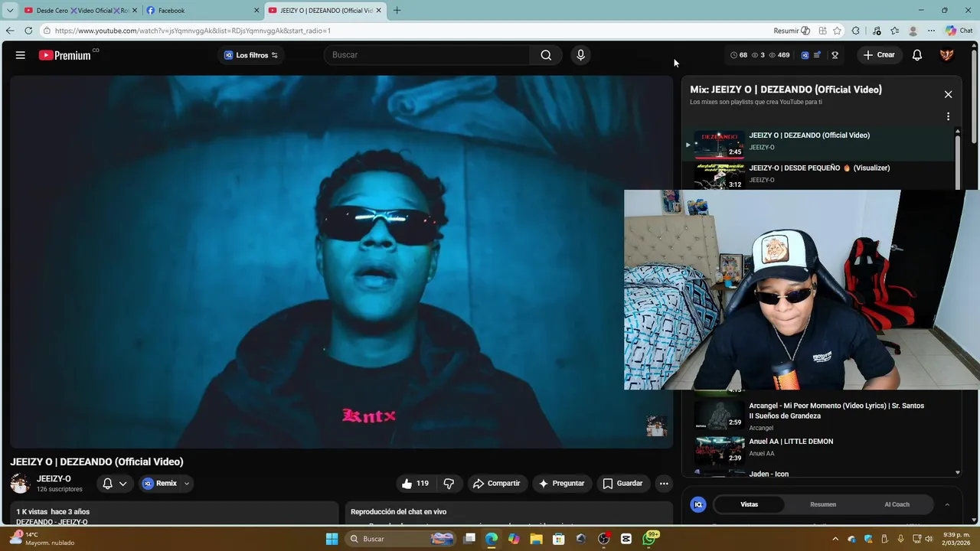This screenshot has width=980, height=551.
Task: Click the playlist scrollbar down arrow
Action: tap(957, 473)
